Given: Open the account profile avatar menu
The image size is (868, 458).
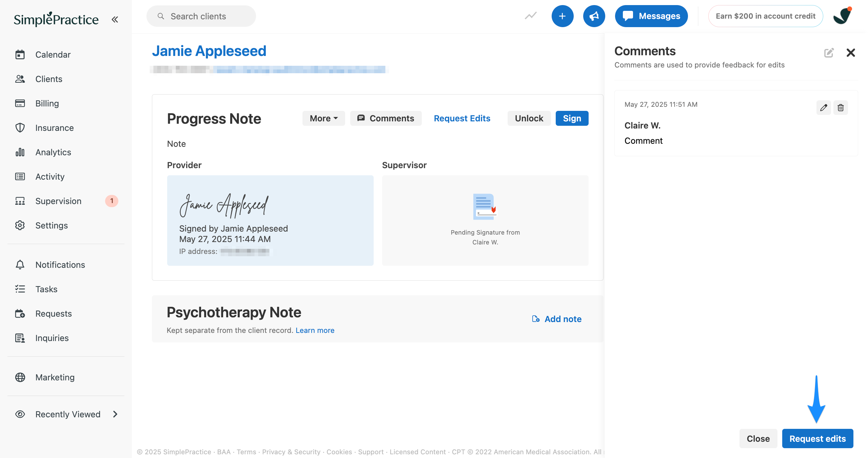Looking at the screenshot, I should 843,16.
